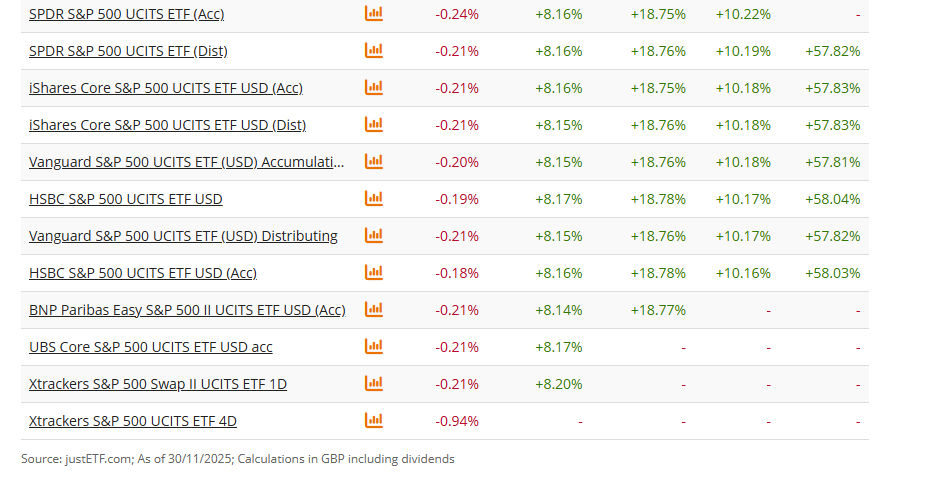Open chart icon for Xtrackers ETF 4D

[x=374, y=420]
